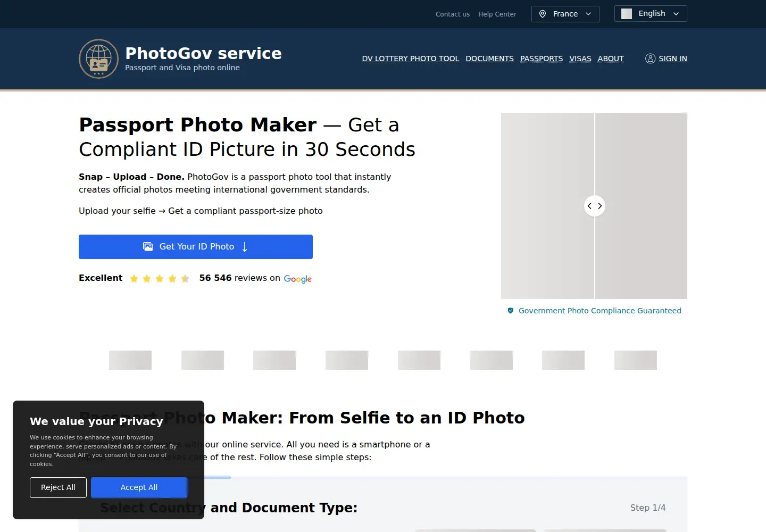This screenshot has height=532, width=766.
Task: Open the France country dropdown
Action: 565,14
